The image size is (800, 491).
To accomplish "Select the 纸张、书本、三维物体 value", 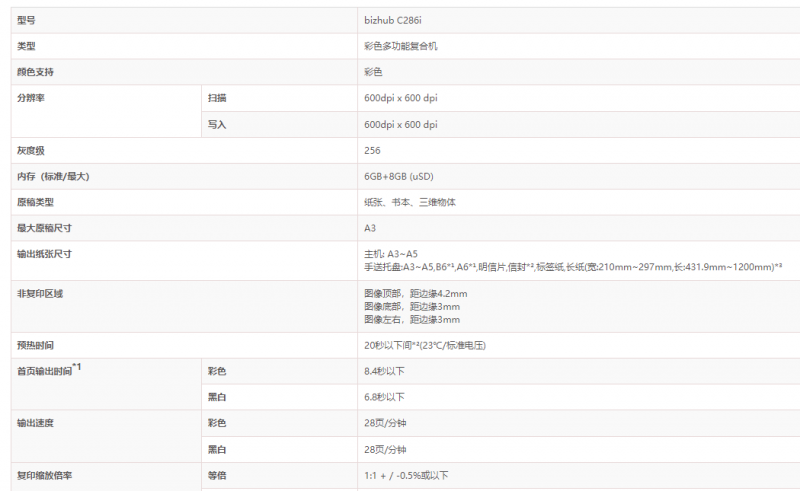I will coord(410,202).
